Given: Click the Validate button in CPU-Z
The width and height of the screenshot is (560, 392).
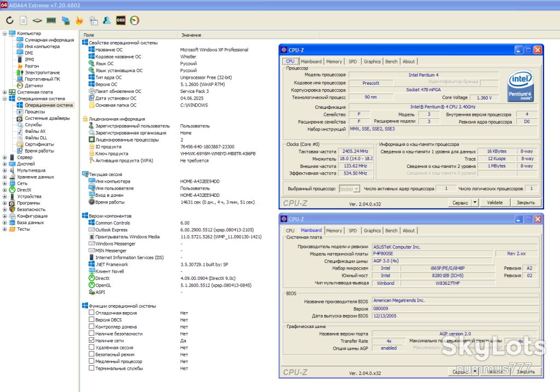Looking at the screenshot, I should (494, 202).
